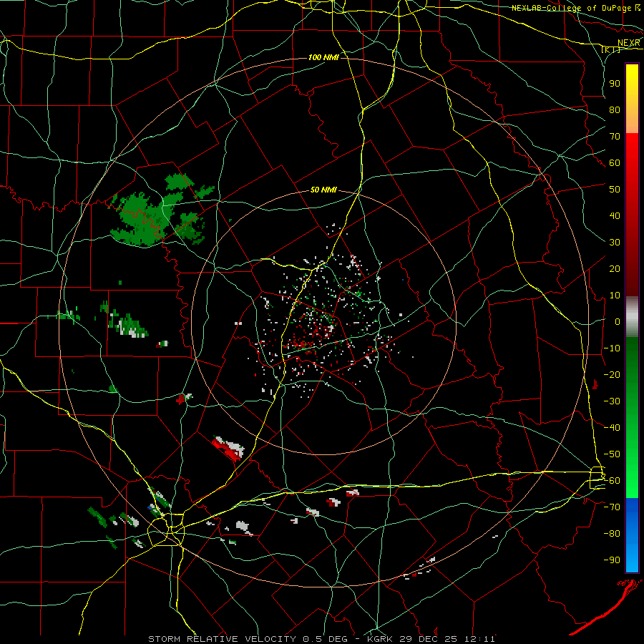Click the 29 DEC 25 date text
This screenshot has height=644, width=644.
[x=429, y=639]
